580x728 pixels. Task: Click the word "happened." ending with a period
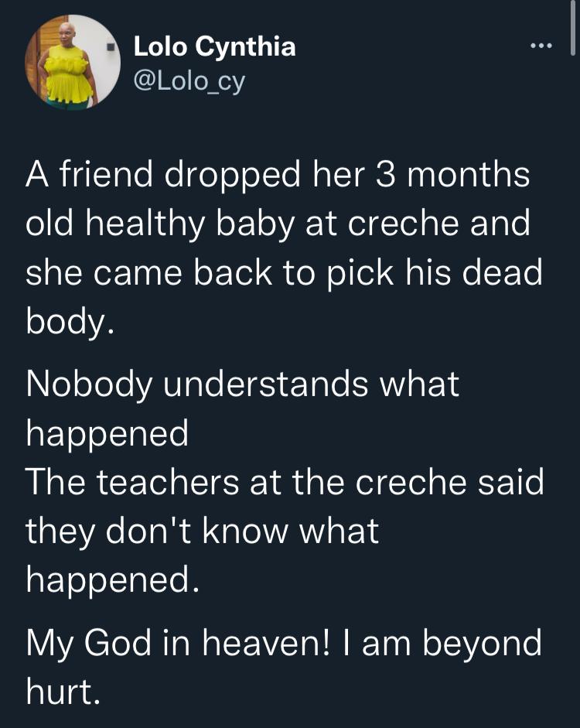113,579
